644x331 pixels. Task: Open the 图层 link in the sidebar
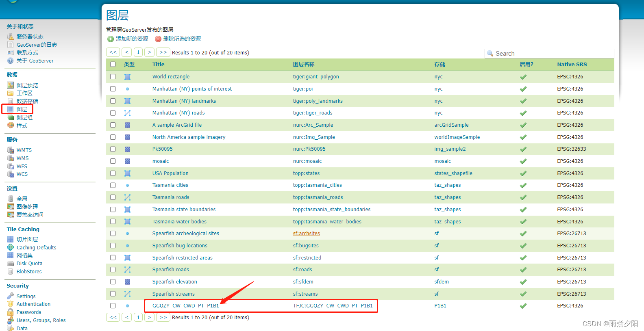tap(22, 109)
